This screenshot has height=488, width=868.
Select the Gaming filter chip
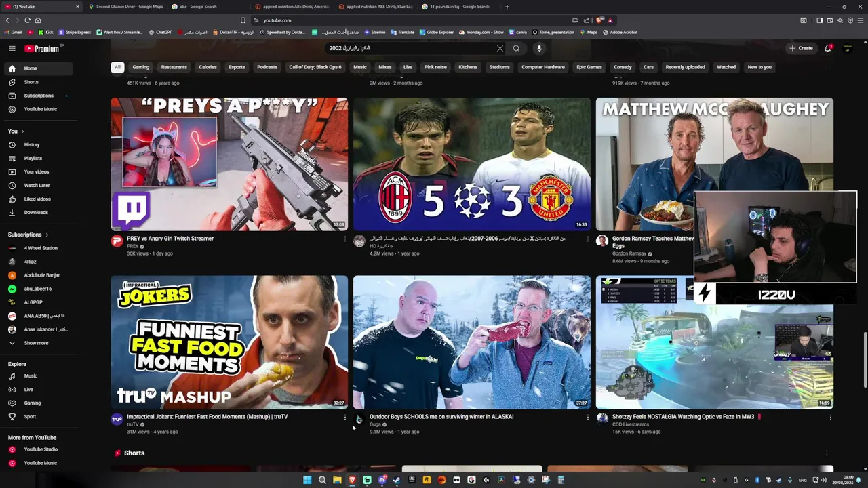coord(140,67)
